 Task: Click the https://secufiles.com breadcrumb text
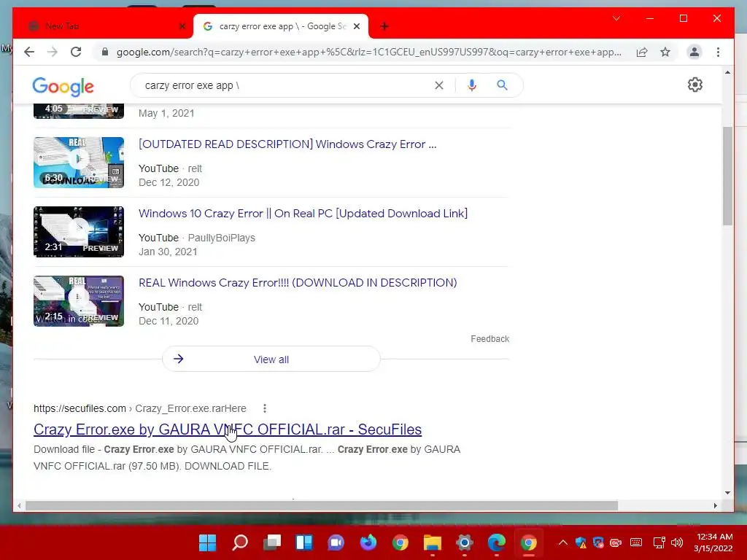point(80,408)
